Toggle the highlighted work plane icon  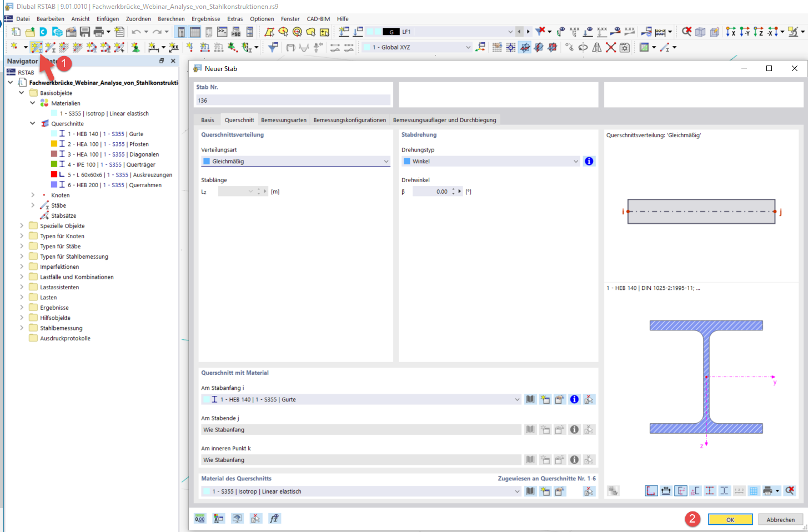point(525,47)
